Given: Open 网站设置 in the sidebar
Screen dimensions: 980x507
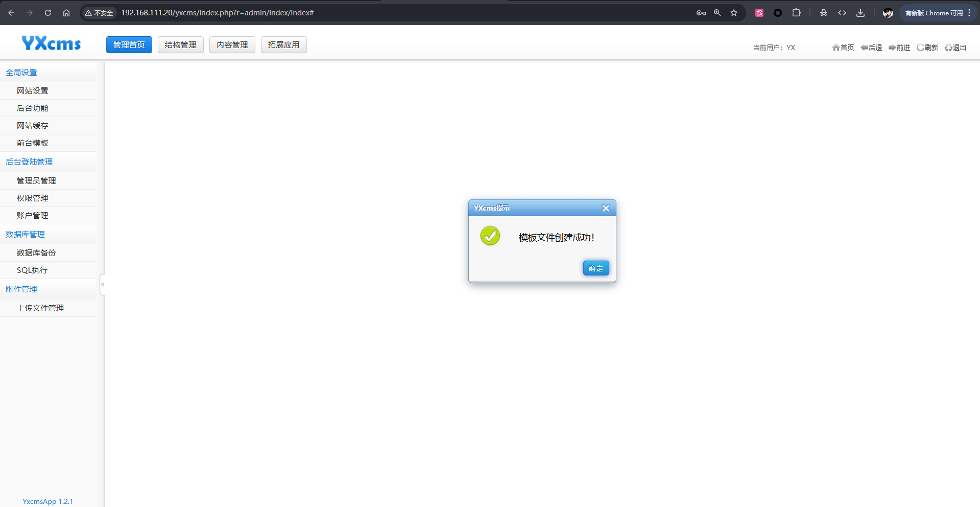Looking at the screenshot, I should (x=48, y=91).
